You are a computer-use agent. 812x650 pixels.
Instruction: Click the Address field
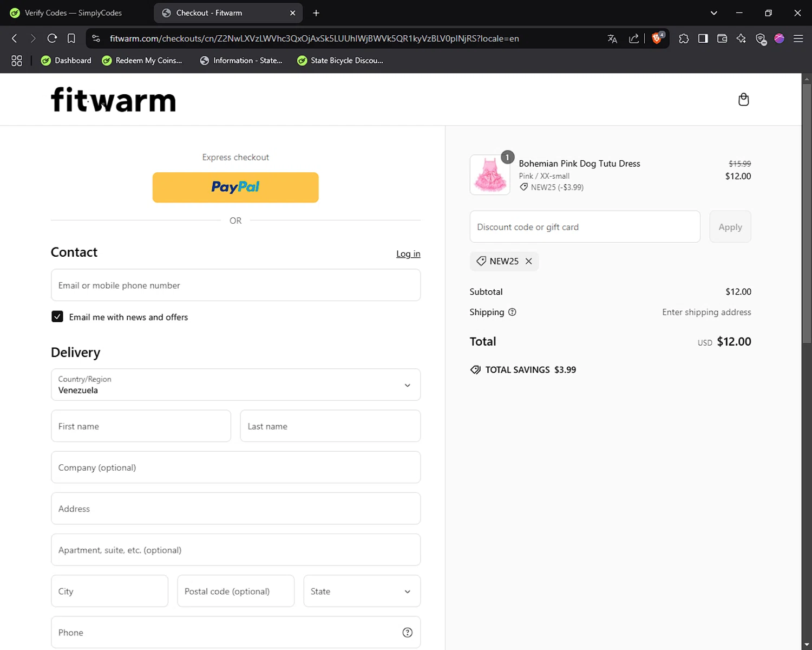pos(235,509)
